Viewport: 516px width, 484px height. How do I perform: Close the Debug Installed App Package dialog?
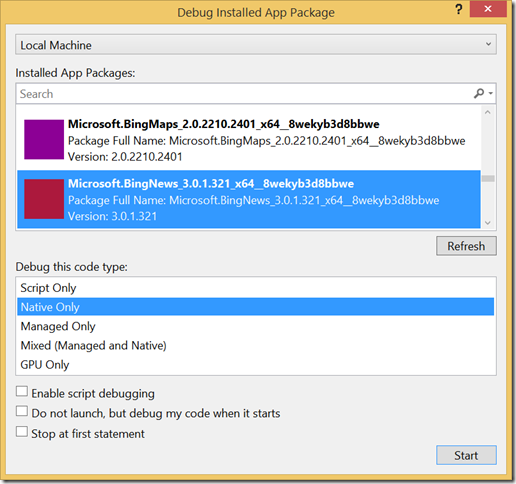(x=488, y=9)
